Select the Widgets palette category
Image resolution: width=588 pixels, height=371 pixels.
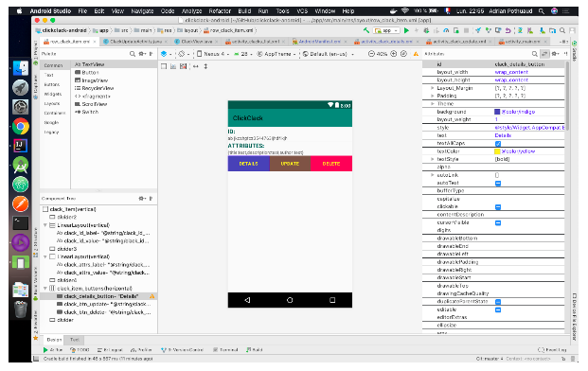coord(53,95)
